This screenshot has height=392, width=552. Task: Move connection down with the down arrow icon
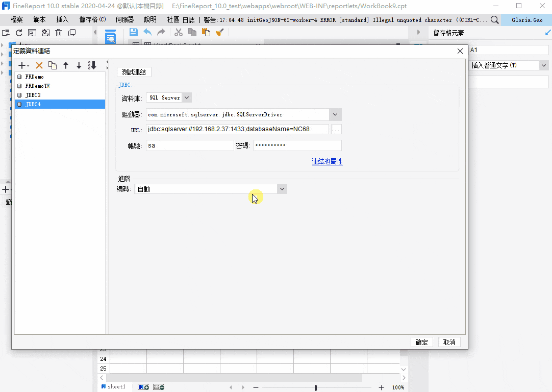pyautogui.click(x=78, y=65)
